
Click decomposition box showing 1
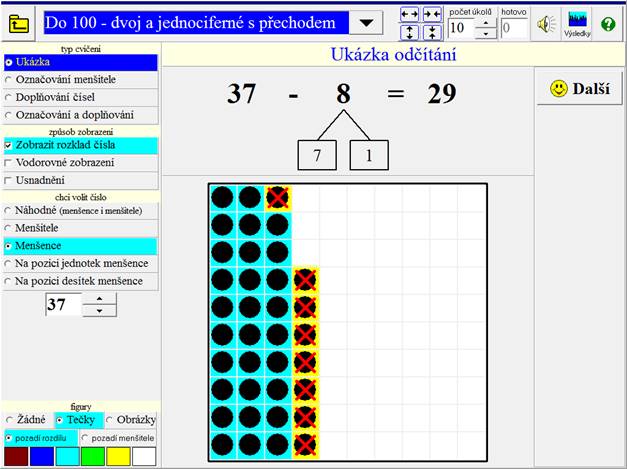tap(369, 155)
